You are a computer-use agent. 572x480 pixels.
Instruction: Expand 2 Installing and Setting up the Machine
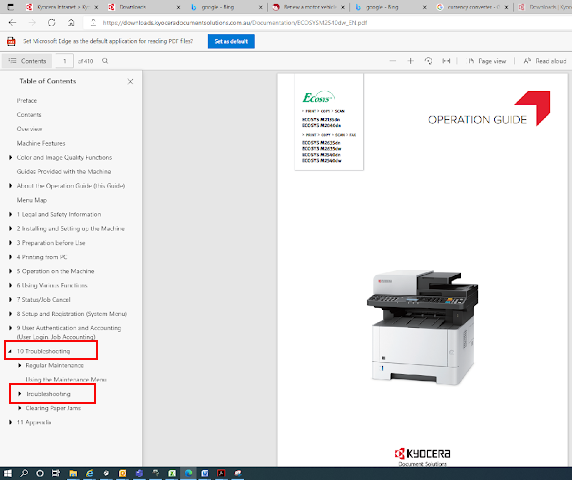(x=11, y=229)
